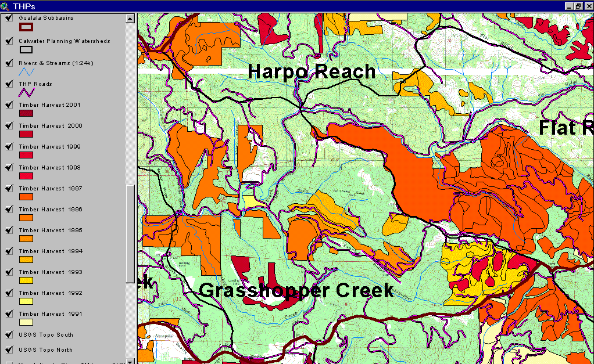This screenshot has width=594, height=364.
Task: Click the Rivers & Streams blue line symbol
Action: tap(26, 71)
